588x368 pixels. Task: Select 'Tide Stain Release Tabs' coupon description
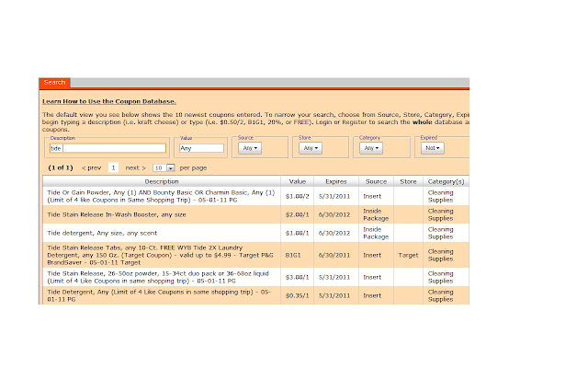click(160, 255)
